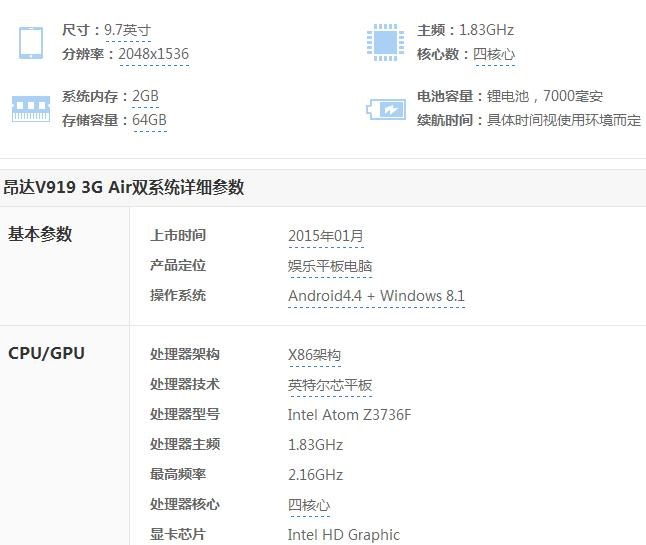Screen dimensions: 646x545
Task: Click the CPU/GPU section header
Action: (x=46, y=353)
